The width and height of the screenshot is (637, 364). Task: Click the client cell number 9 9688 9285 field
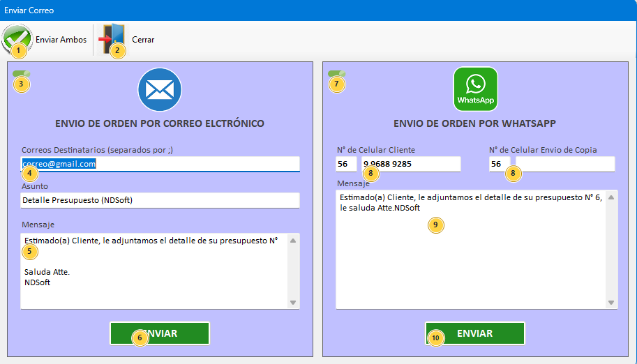point(411,164)
